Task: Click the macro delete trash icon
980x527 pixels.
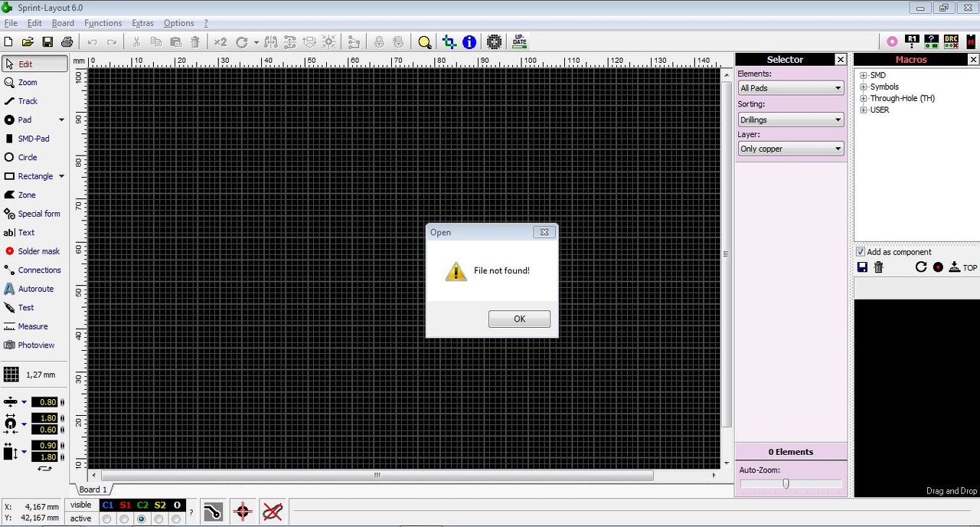Action: [x=879, y=267]
